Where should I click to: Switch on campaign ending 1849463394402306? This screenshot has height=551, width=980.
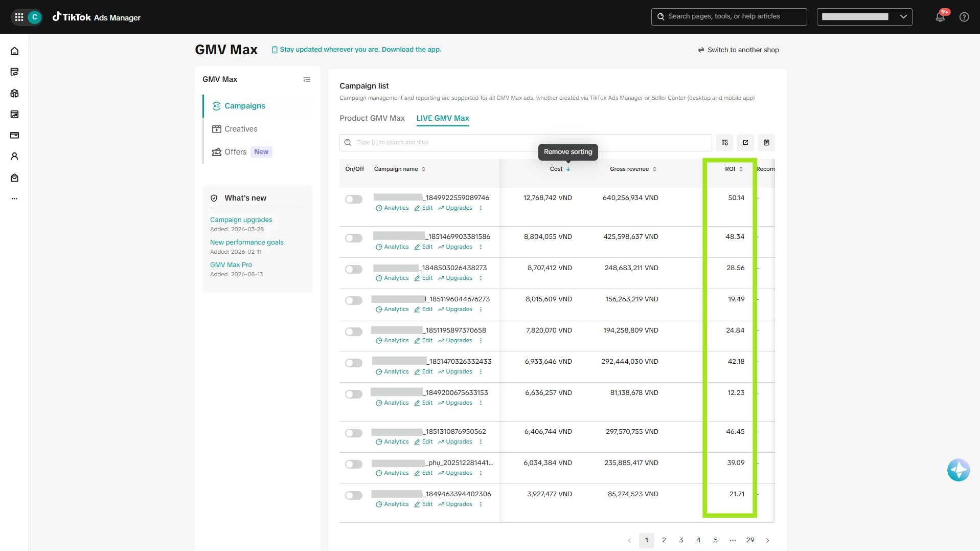coord(353,496)
